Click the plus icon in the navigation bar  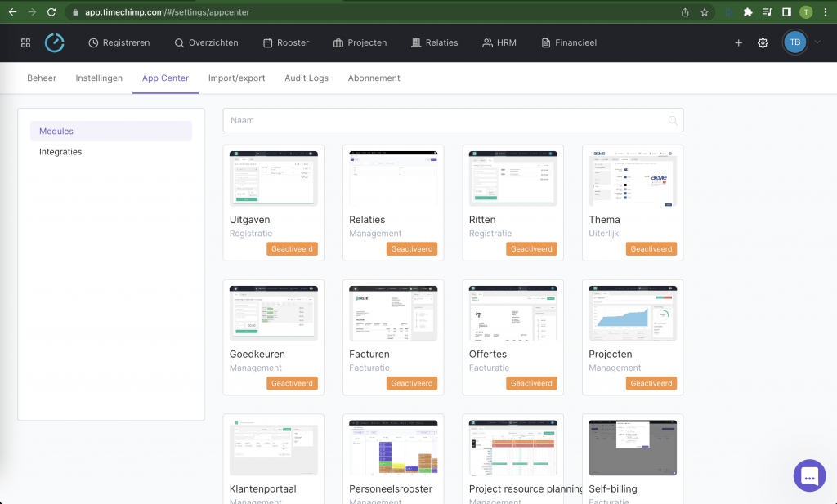(x=738, y=42)
